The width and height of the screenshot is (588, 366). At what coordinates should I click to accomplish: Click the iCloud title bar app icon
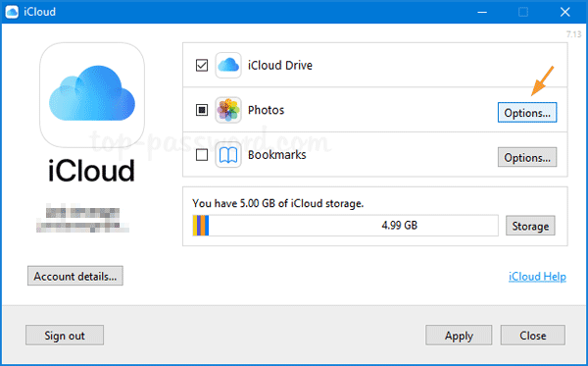tap(12, 12)
